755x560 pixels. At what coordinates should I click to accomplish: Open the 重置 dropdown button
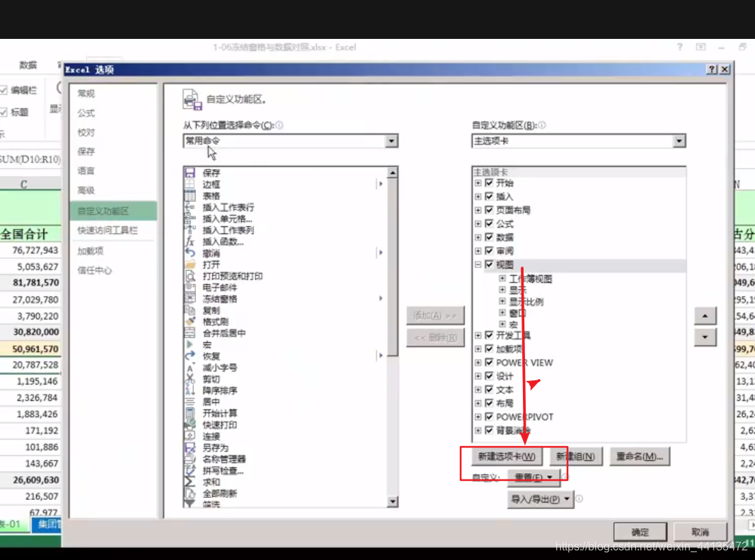coord(534,477)
